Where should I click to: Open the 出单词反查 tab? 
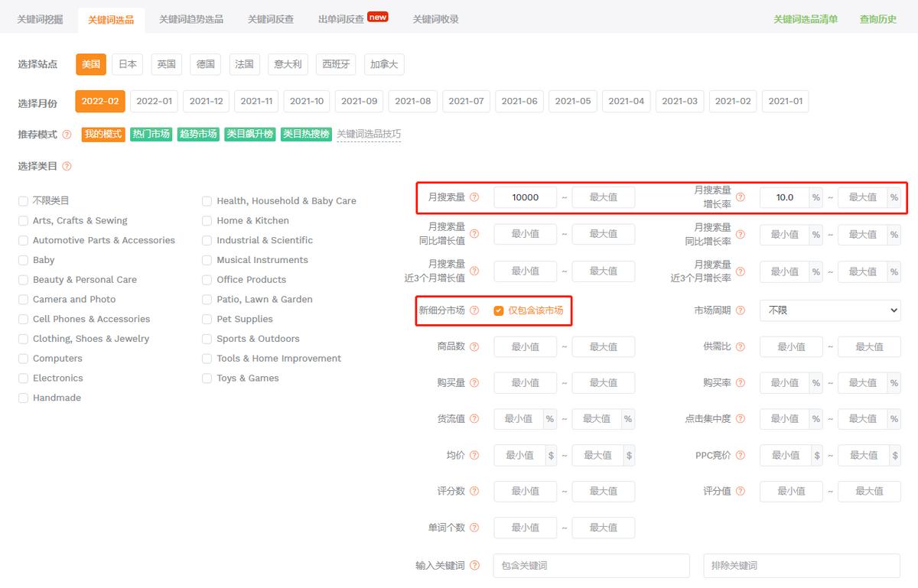[x=342, y=17]
